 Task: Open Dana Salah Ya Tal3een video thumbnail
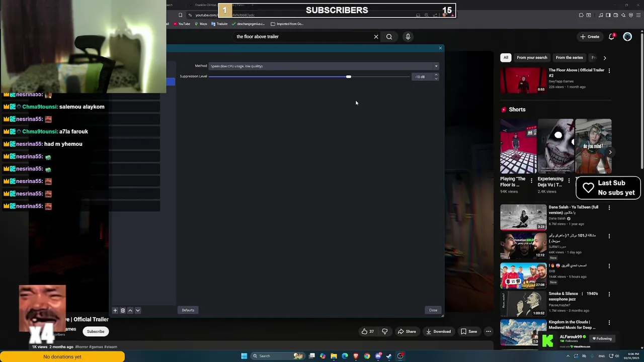[523, 217]
